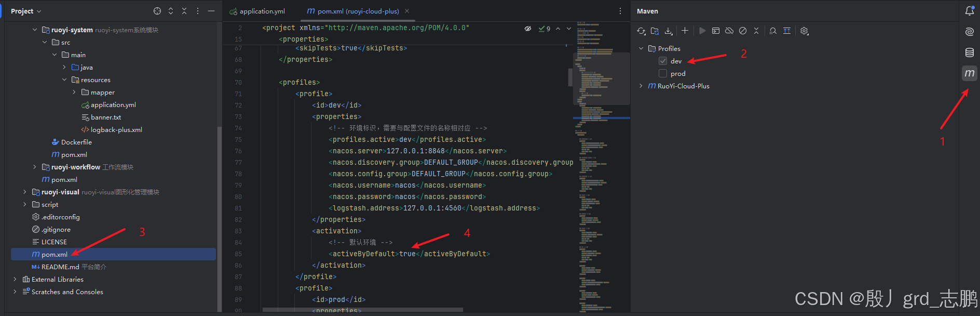Select the highlighted root pom.xml file
980x316 pixels.
(x=113, y=254)
